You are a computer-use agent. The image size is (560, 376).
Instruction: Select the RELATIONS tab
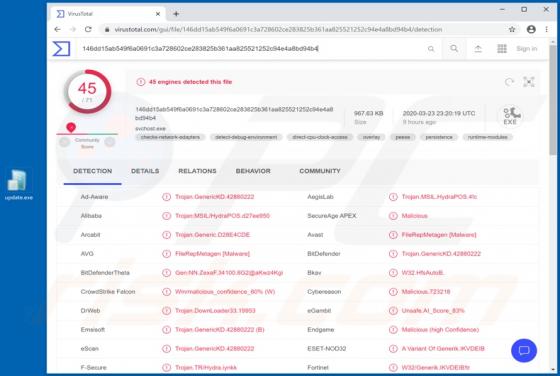click(197, 171)
